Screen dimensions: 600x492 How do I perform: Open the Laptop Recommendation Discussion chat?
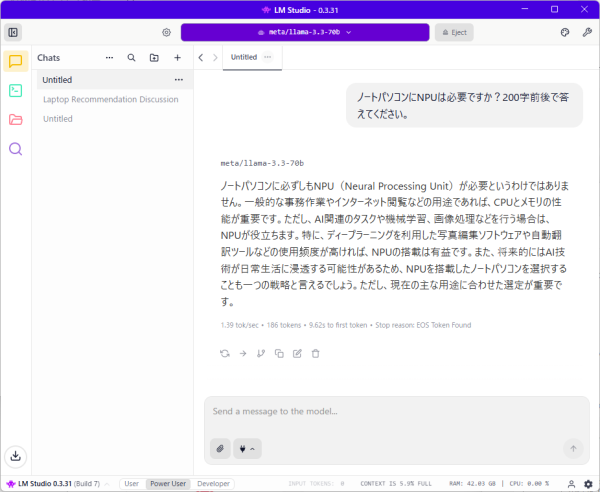tap(110, 99)
